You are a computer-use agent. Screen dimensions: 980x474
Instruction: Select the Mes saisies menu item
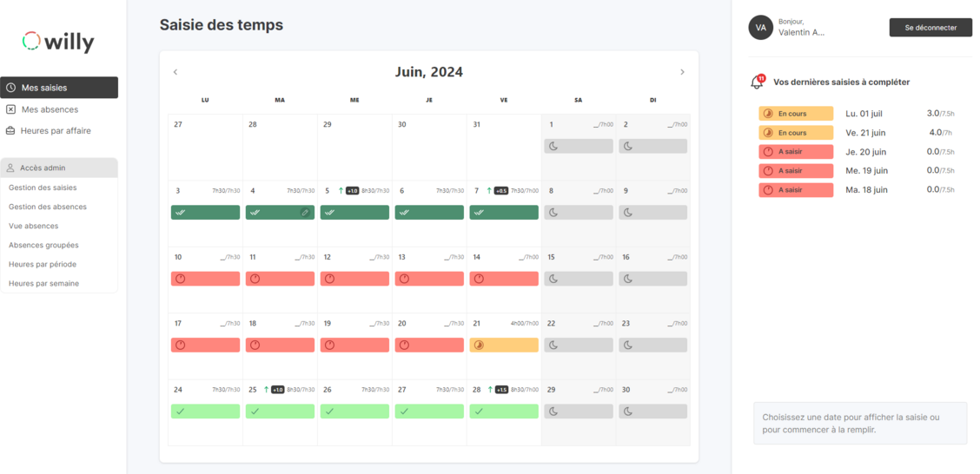(59, 88)
